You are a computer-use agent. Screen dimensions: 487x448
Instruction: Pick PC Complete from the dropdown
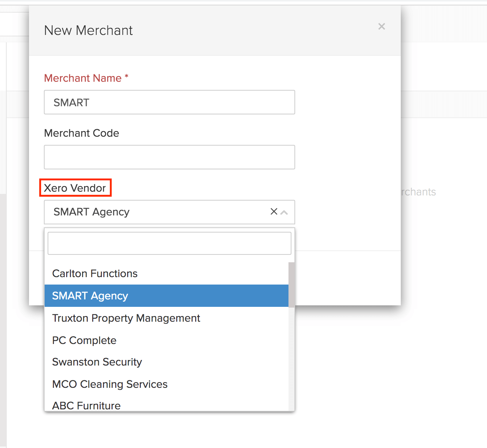pos(84,340)
